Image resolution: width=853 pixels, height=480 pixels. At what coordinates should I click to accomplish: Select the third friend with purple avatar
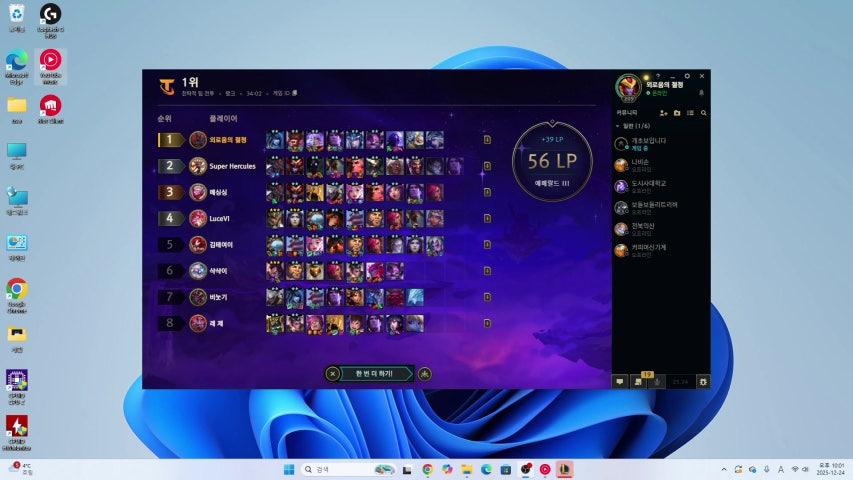662,186
